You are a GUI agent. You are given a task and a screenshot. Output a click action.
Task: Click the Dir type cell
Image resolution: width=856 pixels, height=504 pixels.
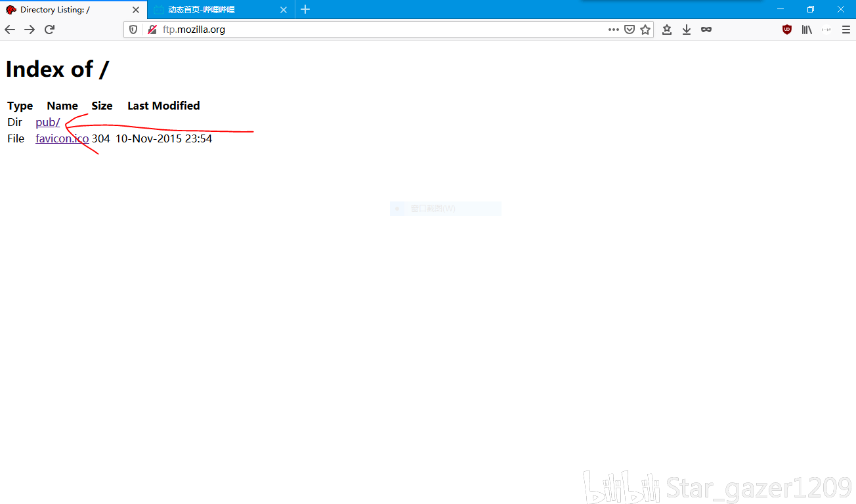pyautogui.click(x=14, y=122)
